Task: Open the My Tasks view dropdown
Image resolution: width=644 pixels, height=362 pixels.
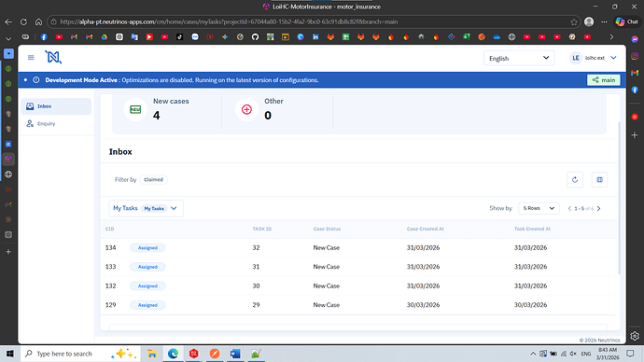Action: point(147,208)
